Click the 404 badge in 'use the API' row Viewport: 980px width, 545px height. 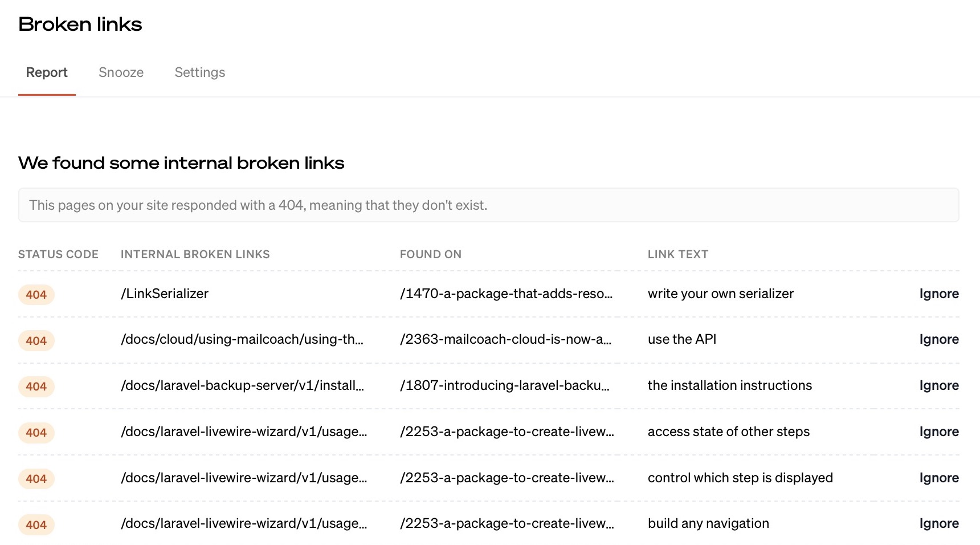point(36,341)
